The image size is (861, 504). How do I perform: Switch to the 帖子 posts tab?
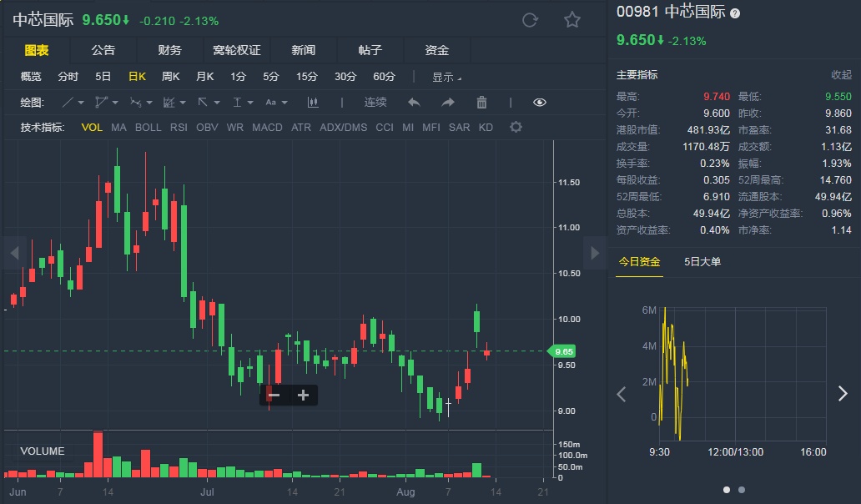click(x=370, y=51)
